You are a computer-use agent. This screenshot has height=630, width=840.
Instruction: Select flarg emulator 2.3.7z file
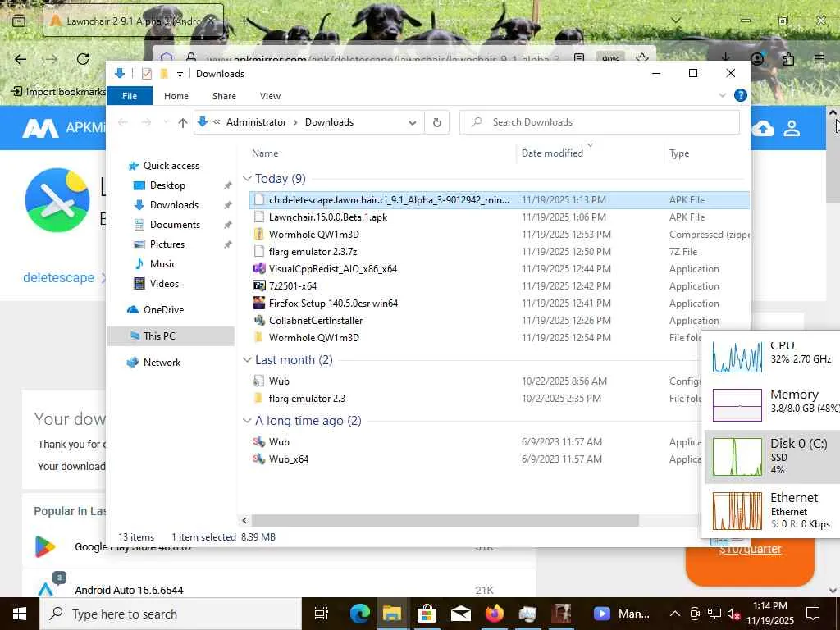coord(313,251)
